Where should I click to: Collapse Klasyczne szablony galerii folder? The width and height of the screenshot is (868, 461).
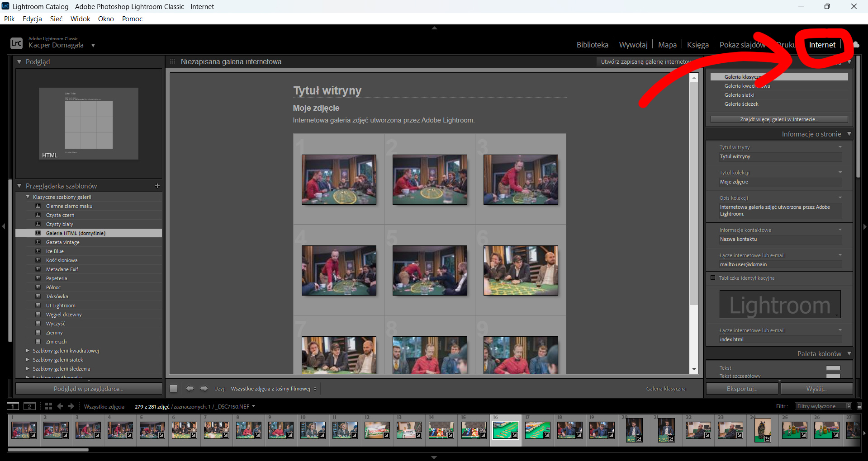(x=28, y=197)
